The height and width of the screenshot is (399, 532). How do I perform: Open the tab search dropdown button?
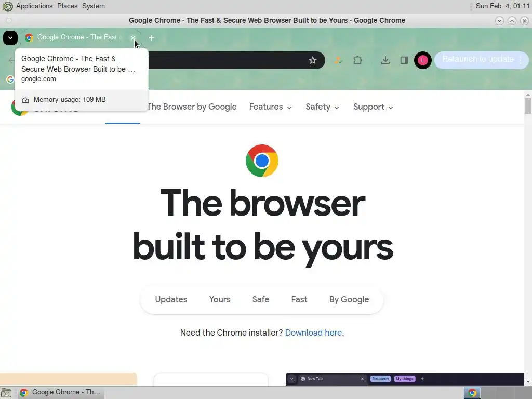tap(10, 37)
